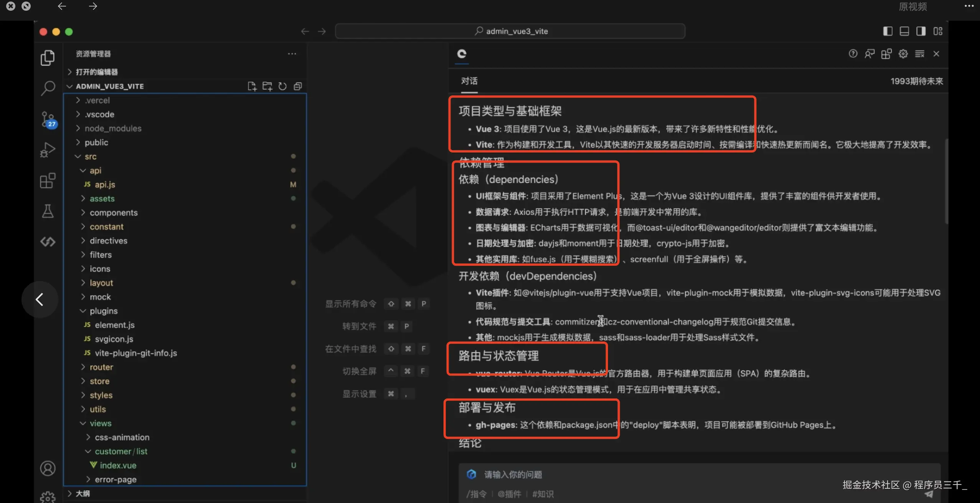This screenshot has height=503, width=980.
Task: Toggle the secondary side bar layout button
Action: [921, 31]
